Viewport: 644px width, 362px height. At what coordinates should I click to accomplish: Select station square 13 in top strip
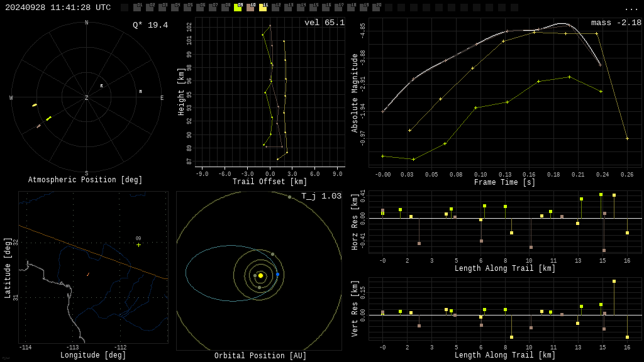pyautogui.click(x=288, y=8)
